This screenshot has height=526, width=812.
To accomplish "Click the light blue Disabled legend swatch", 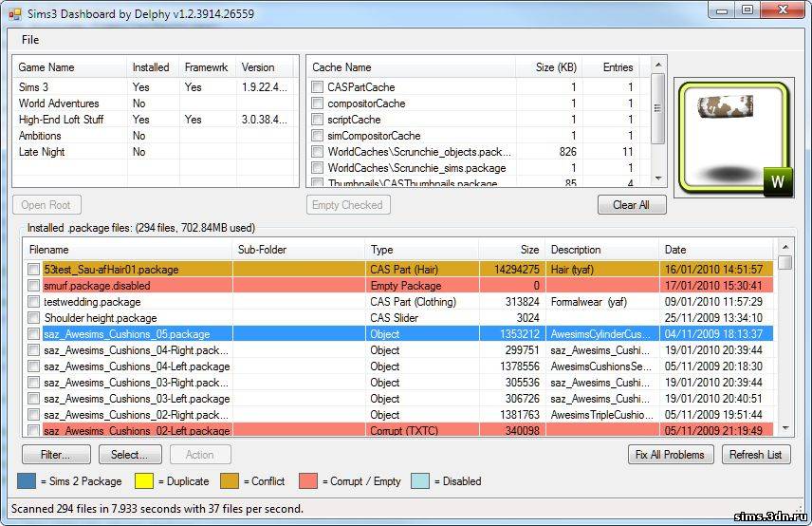I will 420,481.
